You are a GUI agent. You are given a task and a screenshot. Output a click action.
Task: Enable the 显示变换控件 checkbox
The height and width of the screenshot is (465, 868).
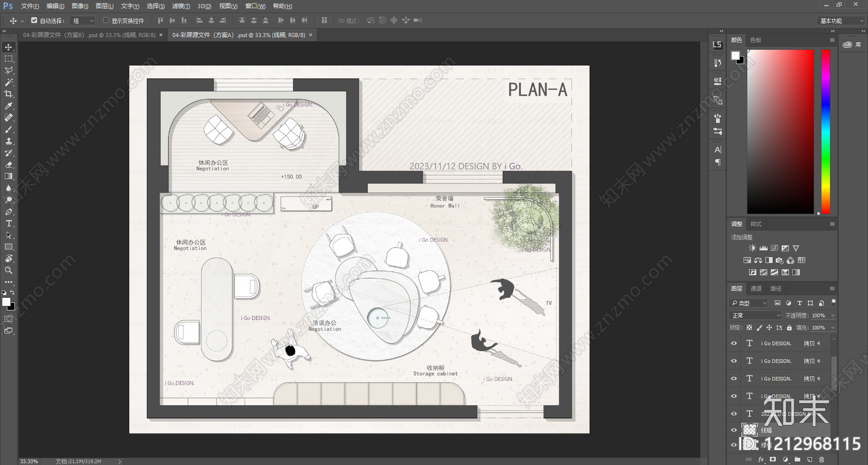(106, 21)
